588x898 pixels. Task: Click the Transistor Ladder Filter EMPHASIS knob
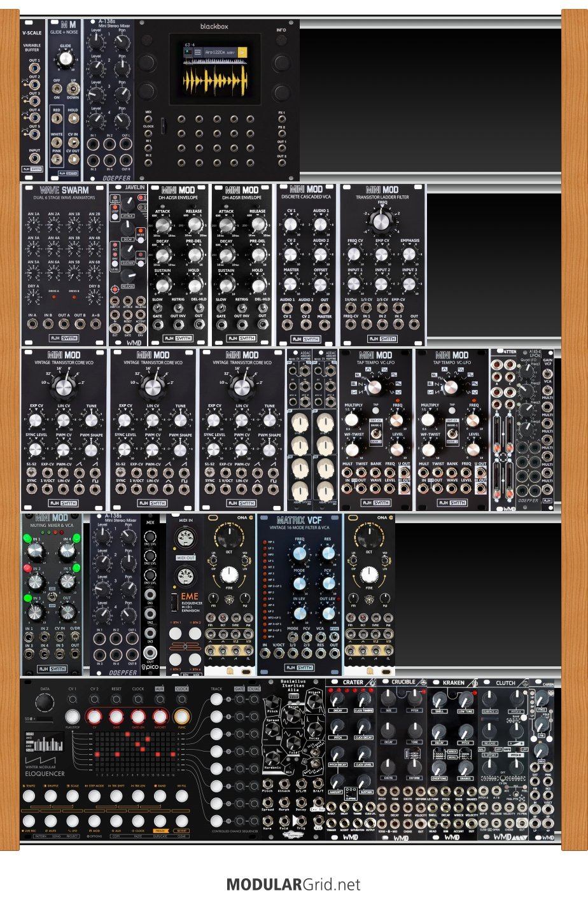coord(410,255)
